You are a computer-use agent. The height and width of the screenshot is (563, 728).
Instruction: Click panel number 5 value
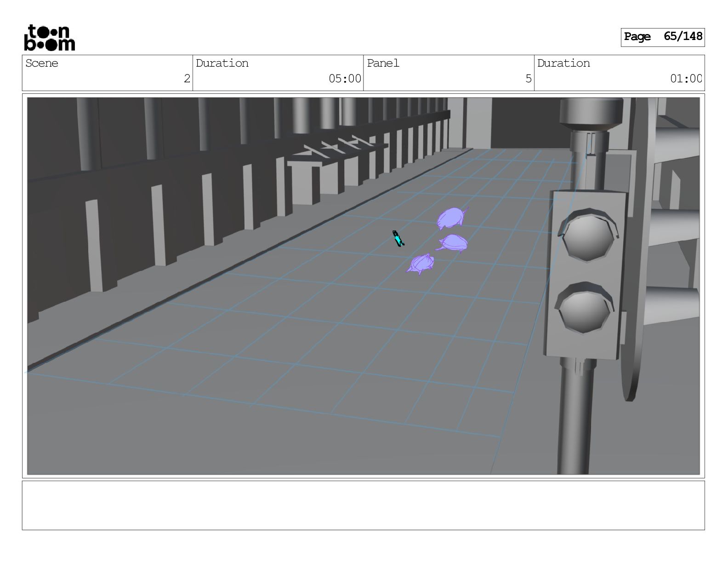pyautogui.click(x=529, y=79)
